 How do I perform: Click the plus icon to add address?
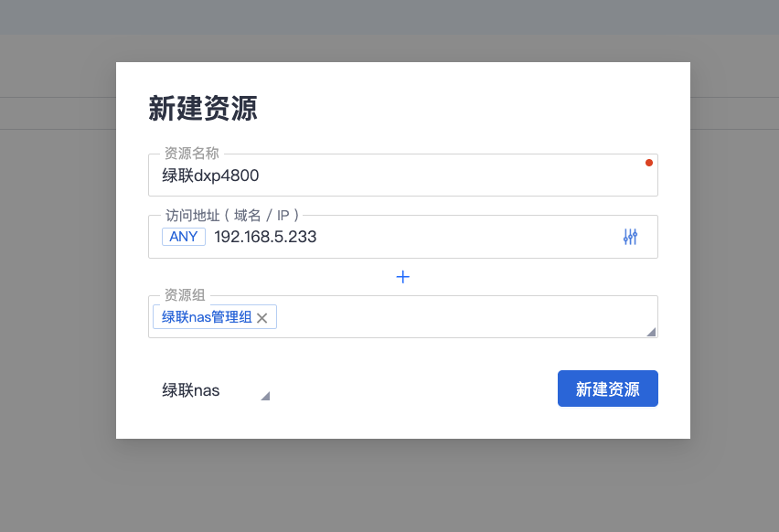click(402, 276)
